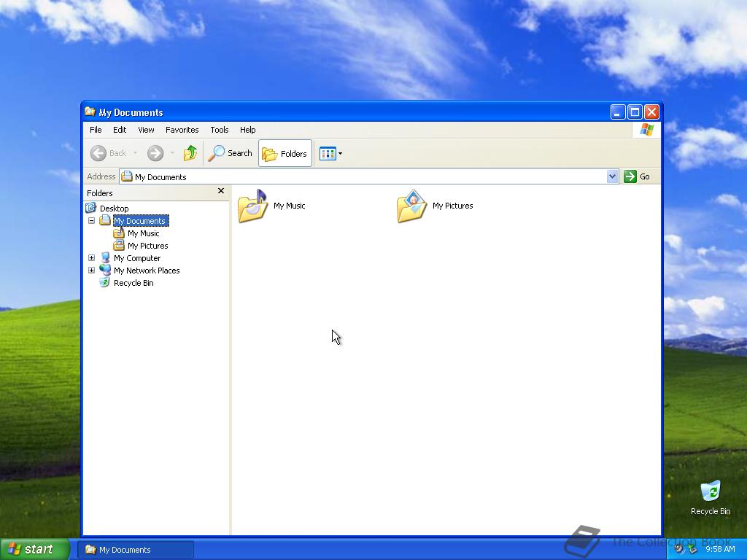The height and width of the screenshot is (560, 747).
Task: Minimize the My Documents window
Action: pos(618,112)
